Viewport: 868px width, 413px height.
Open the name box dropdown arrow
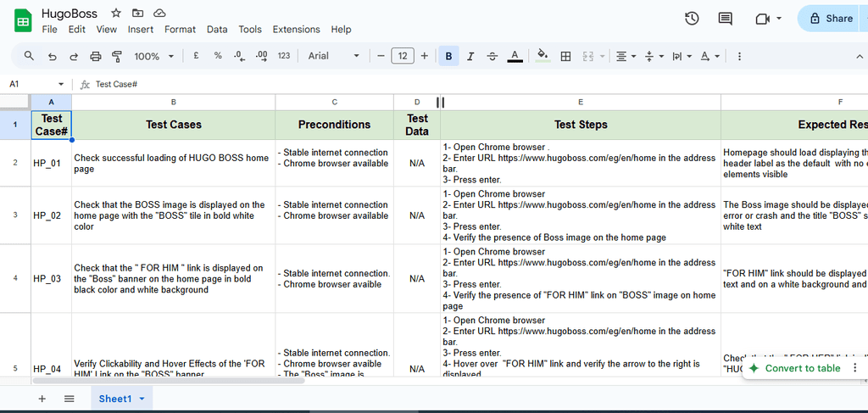tap(61, 84)
